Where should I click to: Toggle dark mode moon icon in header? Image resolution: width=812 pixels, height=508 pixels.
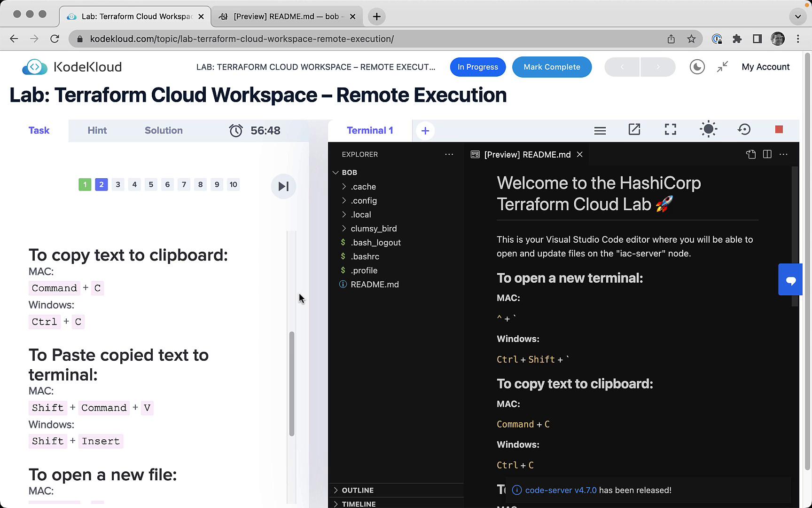(697, 67)
